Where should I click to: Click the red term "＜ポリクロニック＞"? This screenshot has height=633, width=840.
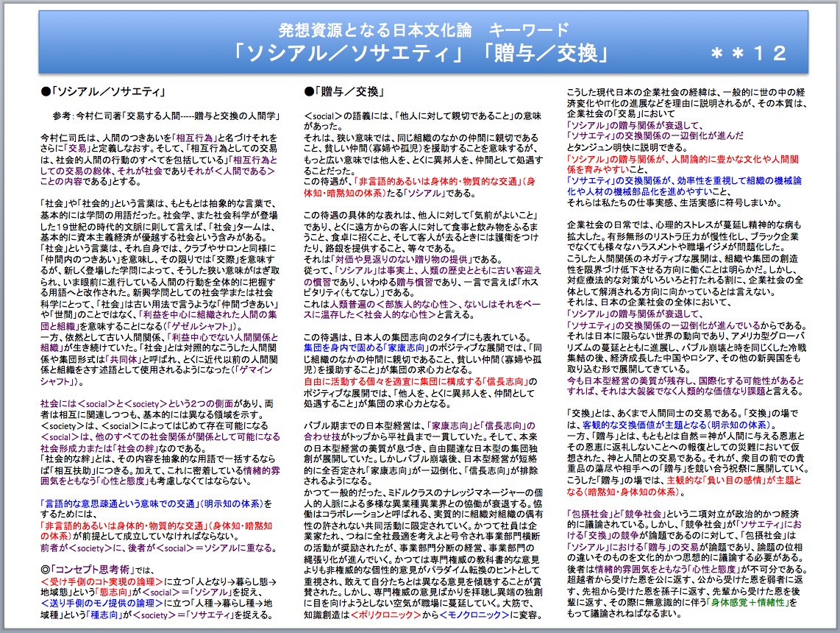[x=386, y=615]
